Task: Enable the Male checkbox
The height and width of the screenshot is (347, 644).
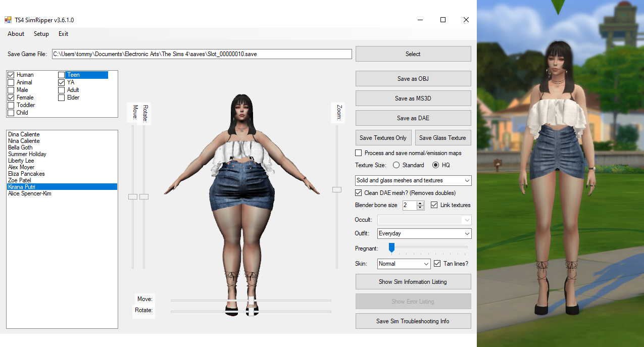Action: pyautogui.click(x=11, y=90)
